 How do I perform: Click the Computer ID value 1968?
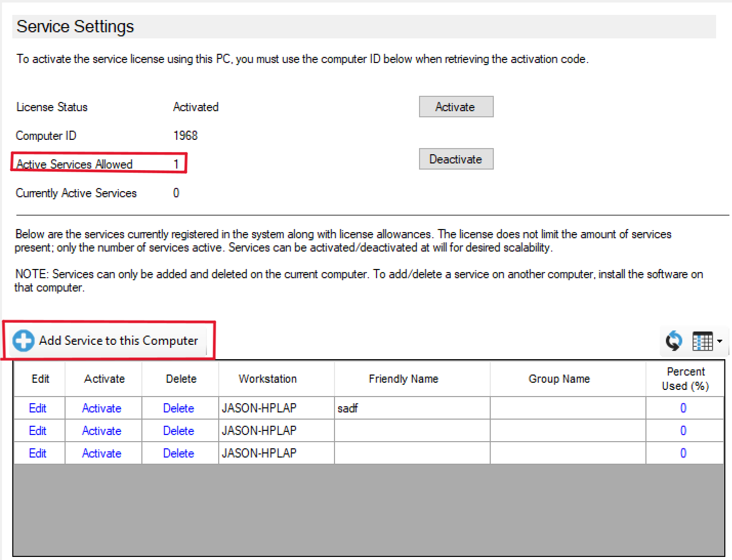(185, 136)
